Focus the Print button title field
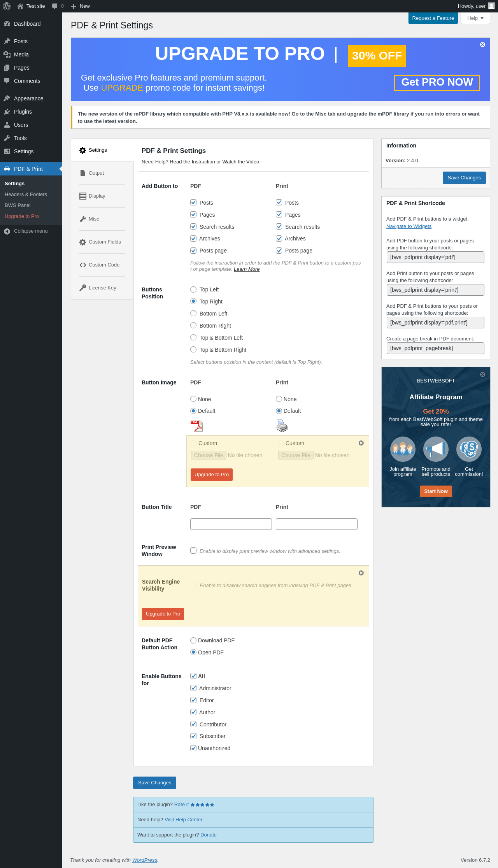Image resolution: width=498 pixels, height=868 pixels. 317,524
